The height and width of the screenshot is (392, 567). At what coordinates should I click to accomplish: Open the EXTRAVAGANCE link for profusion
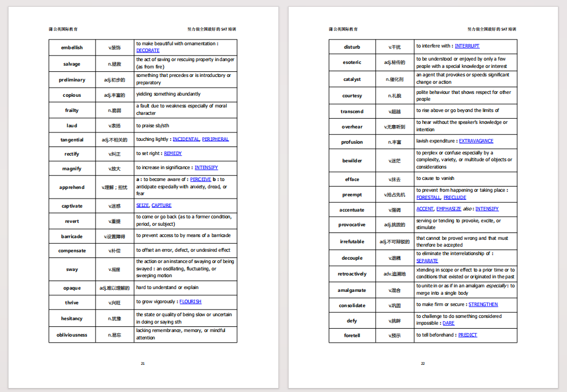click(x=476, y=141)
